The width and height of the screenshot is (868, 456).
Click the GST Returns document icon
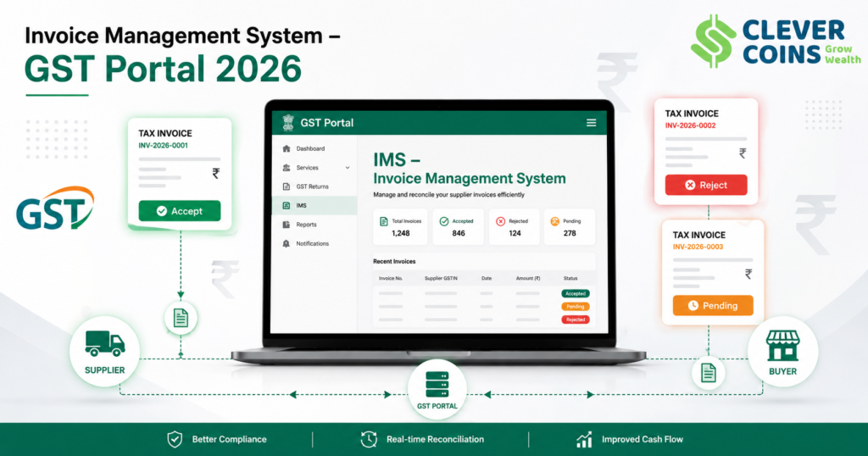click(x=287, y=186)
